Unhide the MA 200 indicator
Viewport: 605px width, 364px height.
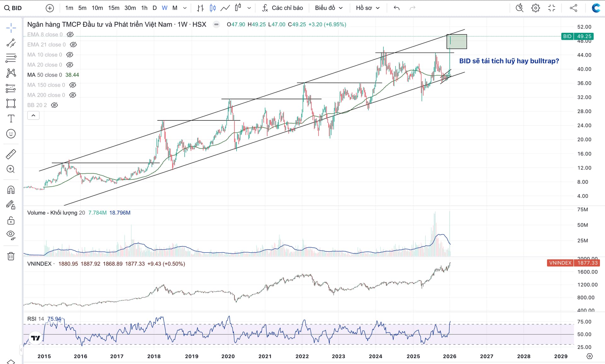(72, 95)
